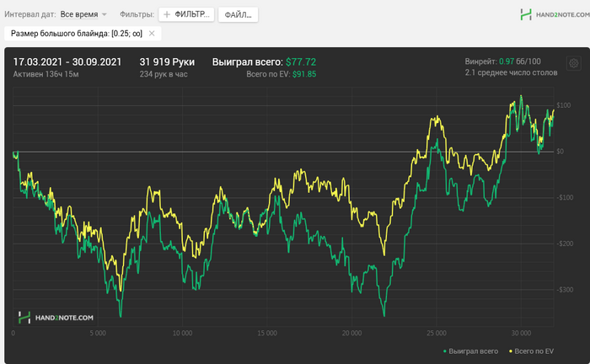The image size is (590, 364).
Task: Click the 'ФАЙЛ...' button
Action: click(238, 14)
